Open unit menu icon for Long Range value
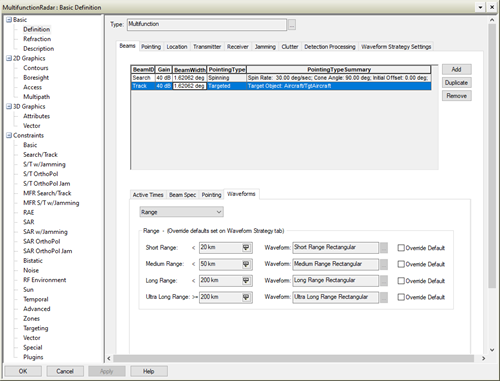Image resolution: width=500 pixels, height=381 pixels. click(246, 281)
